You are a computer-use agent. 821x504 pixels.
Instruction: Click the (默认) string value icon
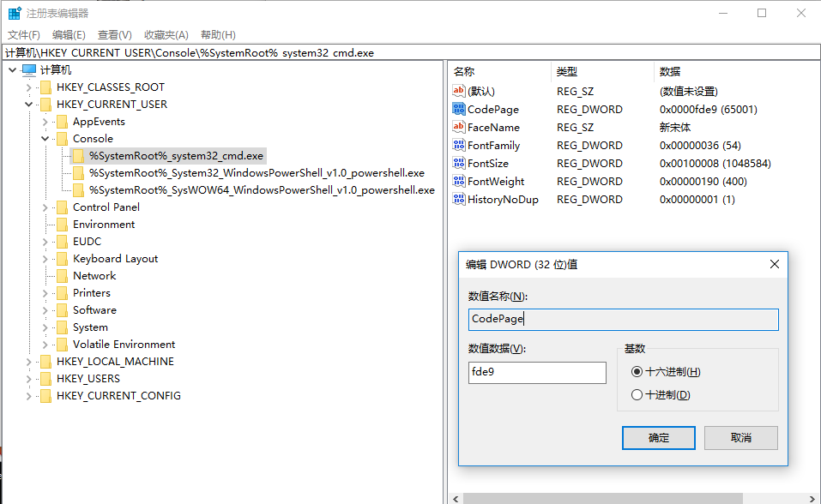coord(459,91)
